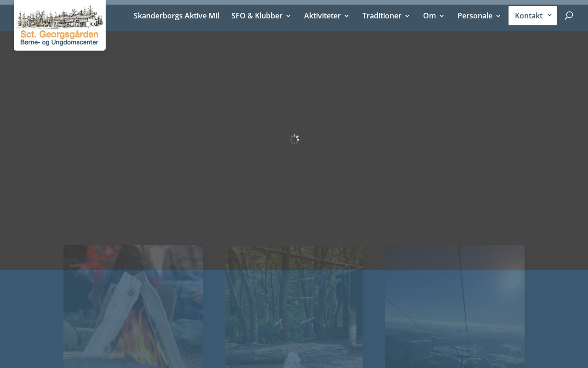Expand the Om dropdown chevron

pos(441,16)
